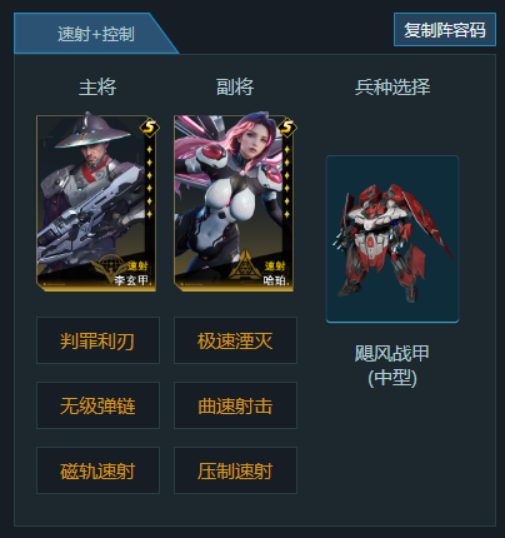The height and width of the screenshot is (538, 505).
Task: Open the 李玄甲 main general card
Action: [96, 201]
